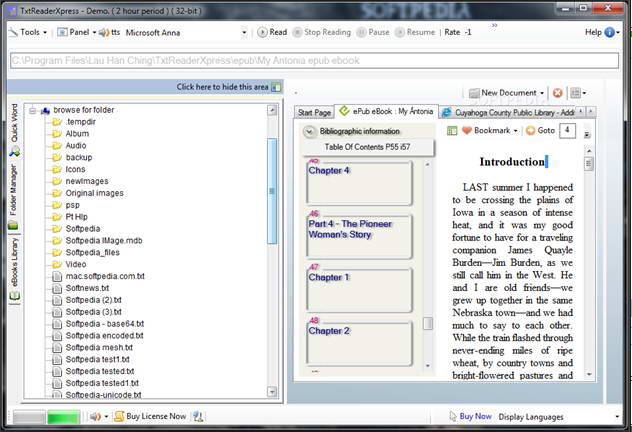The width and height of the screenshot is (632, 432).
Task: Collapse the Bibliographic information section
Action: click(310, 131)
